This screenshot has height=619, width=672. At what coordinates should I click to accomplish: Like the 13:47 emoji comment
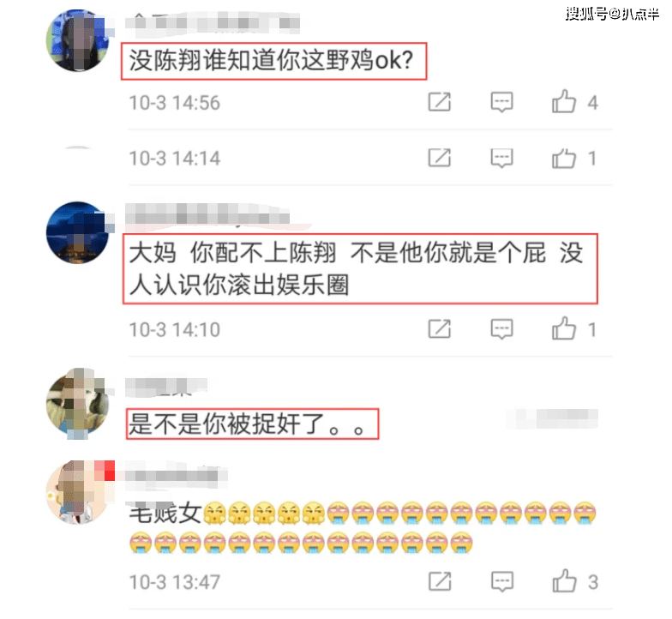(x=564, y=581)
